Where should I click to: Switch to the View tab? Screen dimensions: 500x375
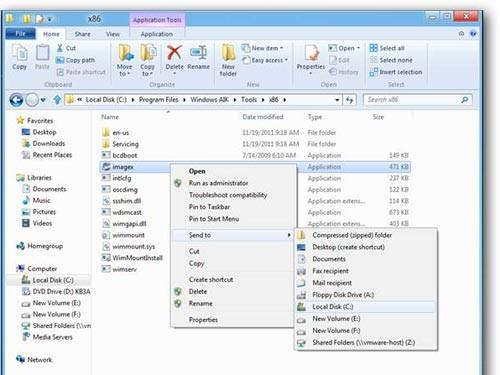click(113, 34)
